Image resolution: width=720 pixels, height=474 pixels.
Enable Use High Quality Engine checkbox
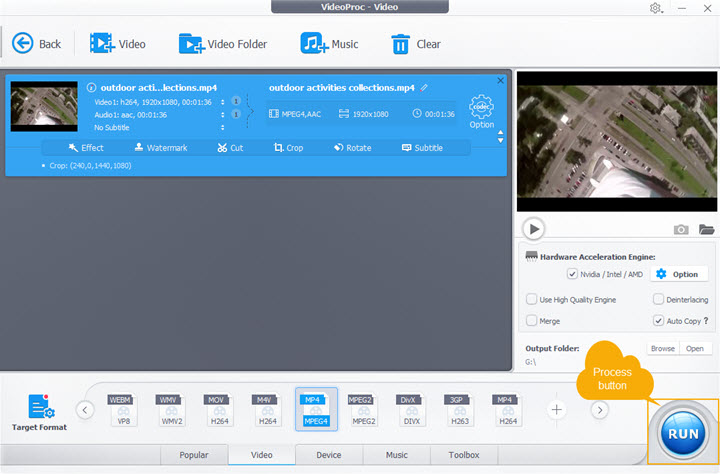532,299
